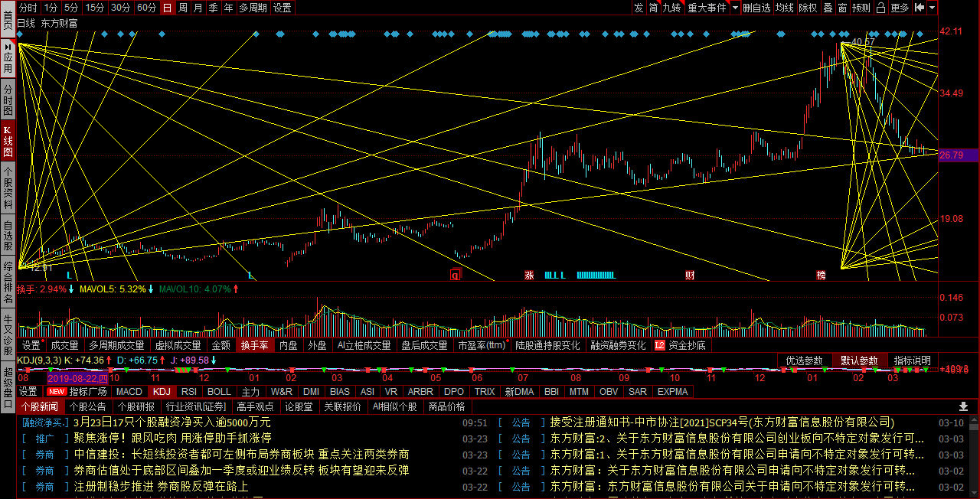
Task: Select 融资融券变化 indicator tab
Action: (x=618, y=345)
